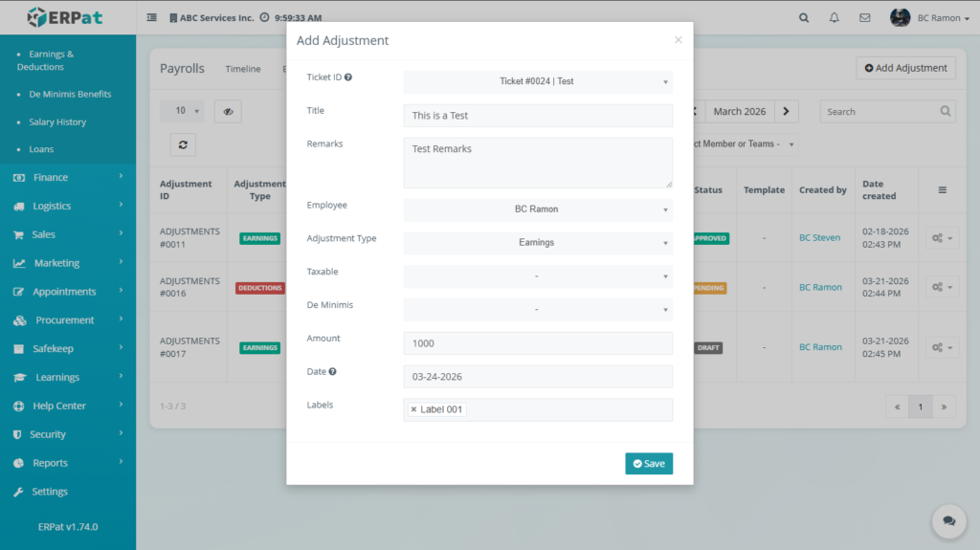Switch to the Timeline tab
This screenshot has width=980, height=550.
click(243, 69)
